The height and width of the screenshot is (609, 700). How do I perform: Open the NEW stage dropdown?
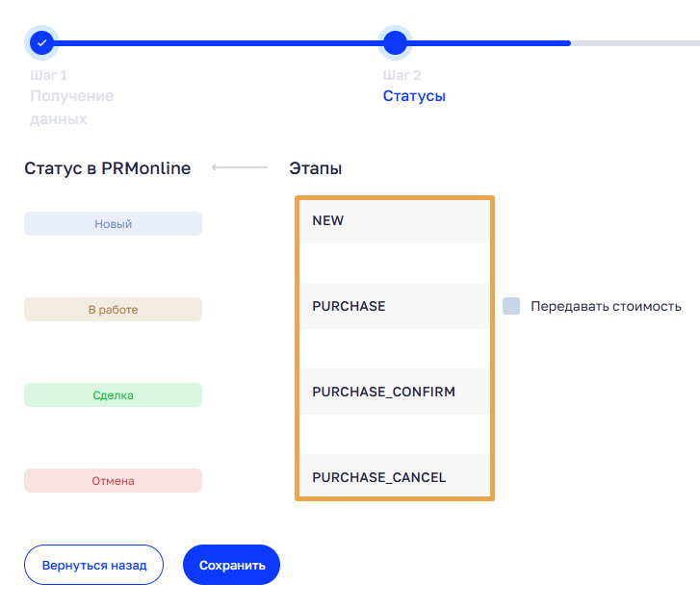395,220
